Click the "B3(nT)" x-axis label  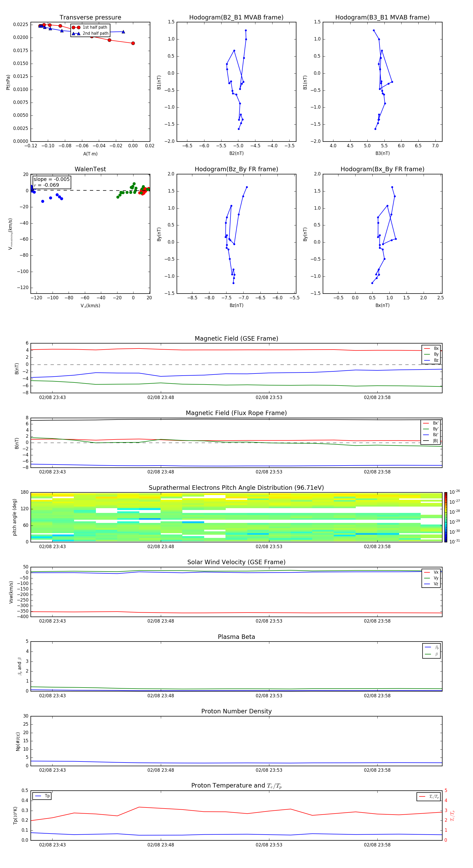tap(382, 153)
